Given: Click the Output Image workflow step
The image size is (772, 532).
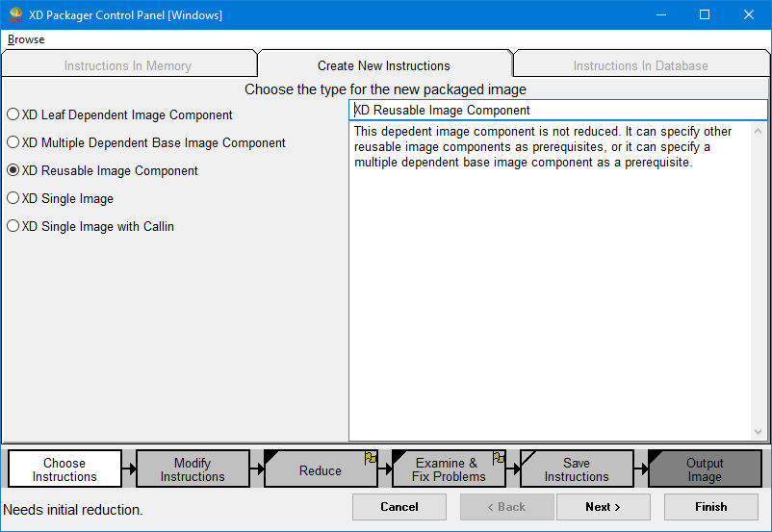Looking at the screenshot, I should click(x=705, y=469).
